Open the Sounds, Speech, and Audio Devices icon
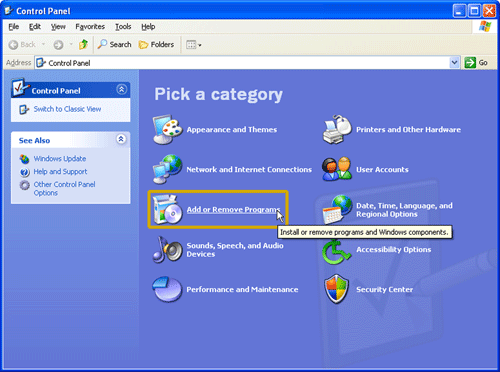The image size is (500, 372). tap(167, 249)
